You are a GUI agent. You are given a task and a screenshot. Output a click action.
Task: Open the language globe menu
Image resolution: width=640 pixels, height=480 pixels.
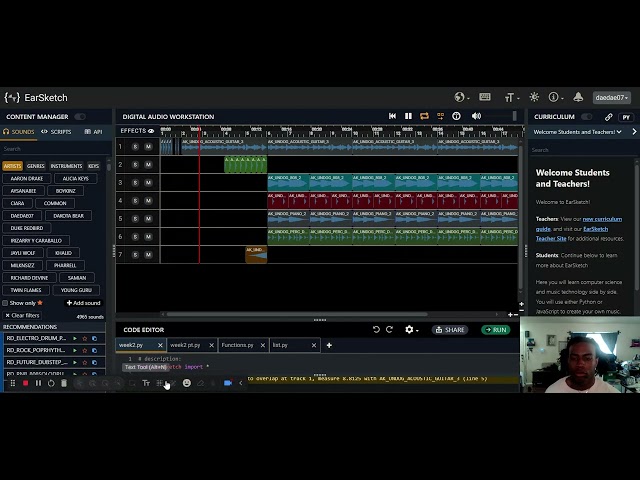[x=462, y=97]
